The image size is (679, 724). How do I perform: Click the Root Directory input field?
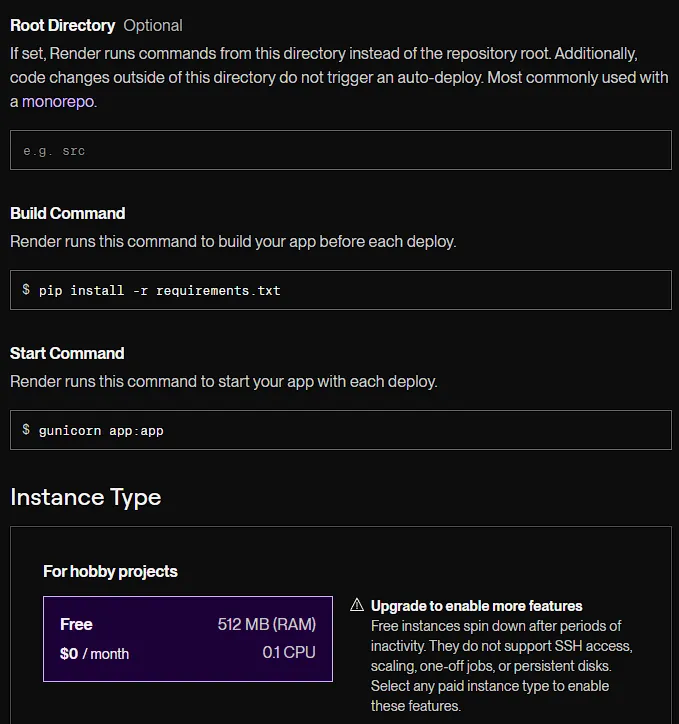click(x=340, y=150)
